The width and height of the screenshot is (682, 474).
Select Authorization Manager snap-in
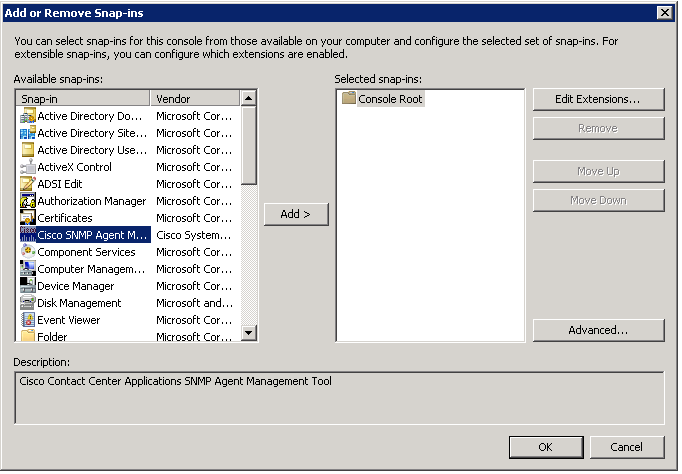(x=91, y=201)
